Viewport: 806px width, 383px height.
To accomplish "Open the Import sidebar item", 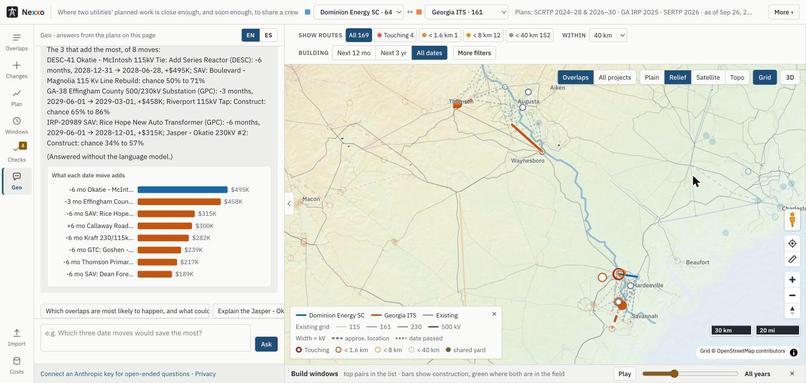I will [16, 337].
